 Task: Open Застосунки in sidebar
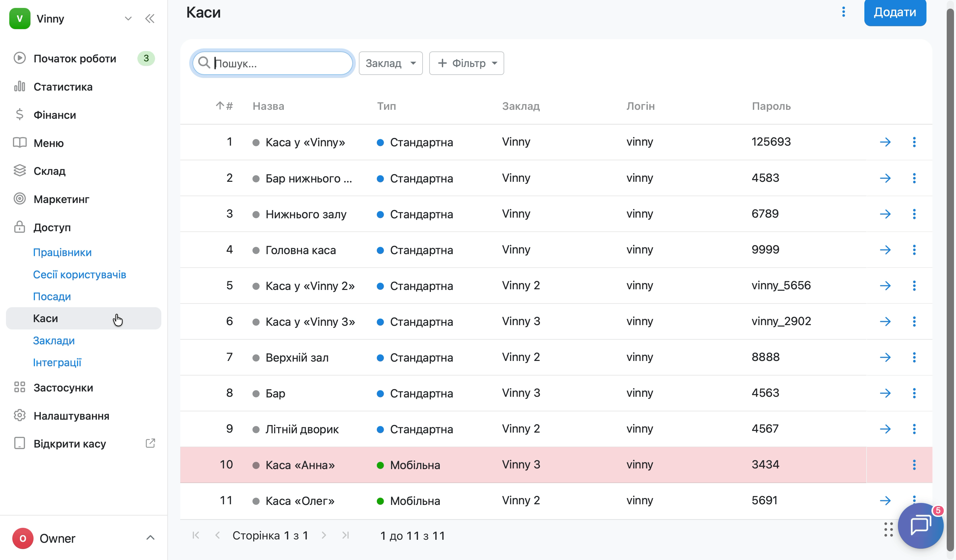pyautogui.click(x=63, y=388)
